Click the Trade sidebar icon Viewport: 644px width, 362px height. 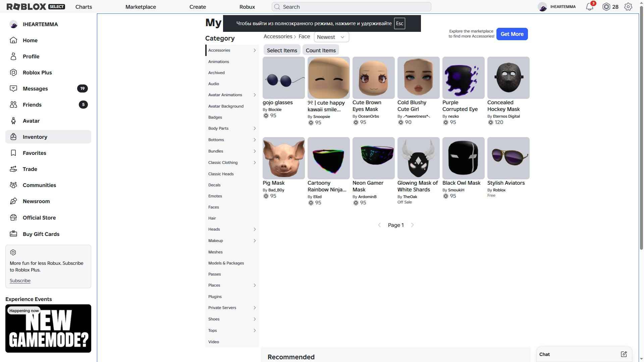pos(13,169)
